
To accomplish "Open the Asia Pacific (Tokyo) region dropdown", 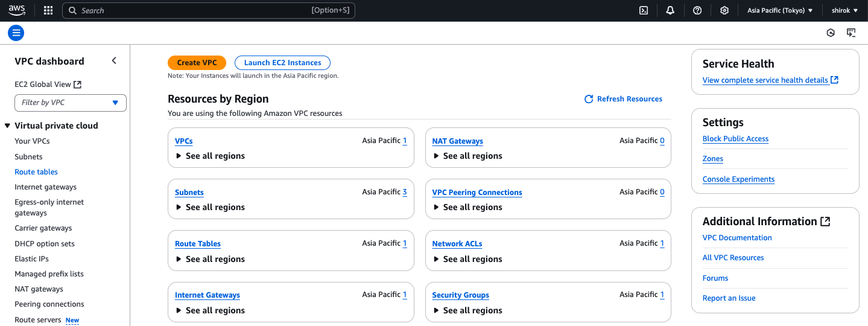I will click(780, 10).
